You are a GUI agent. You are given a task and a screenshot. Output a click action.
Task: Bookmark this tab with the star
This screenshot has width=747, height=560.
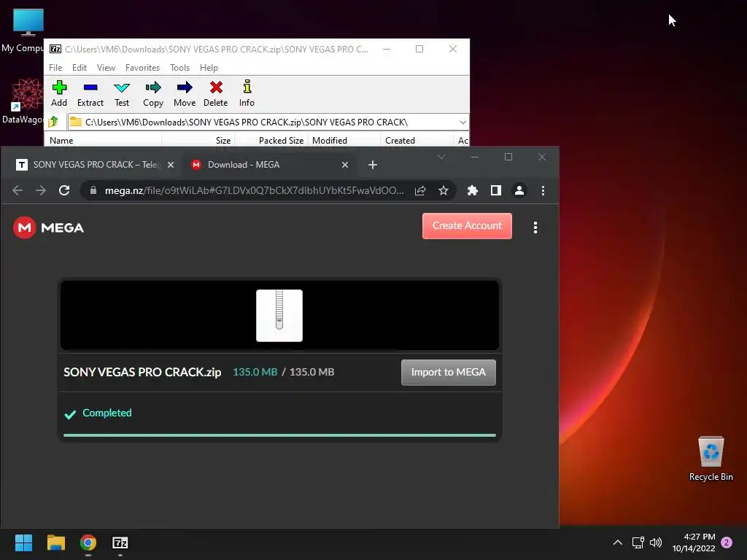(x=444, y=190)
